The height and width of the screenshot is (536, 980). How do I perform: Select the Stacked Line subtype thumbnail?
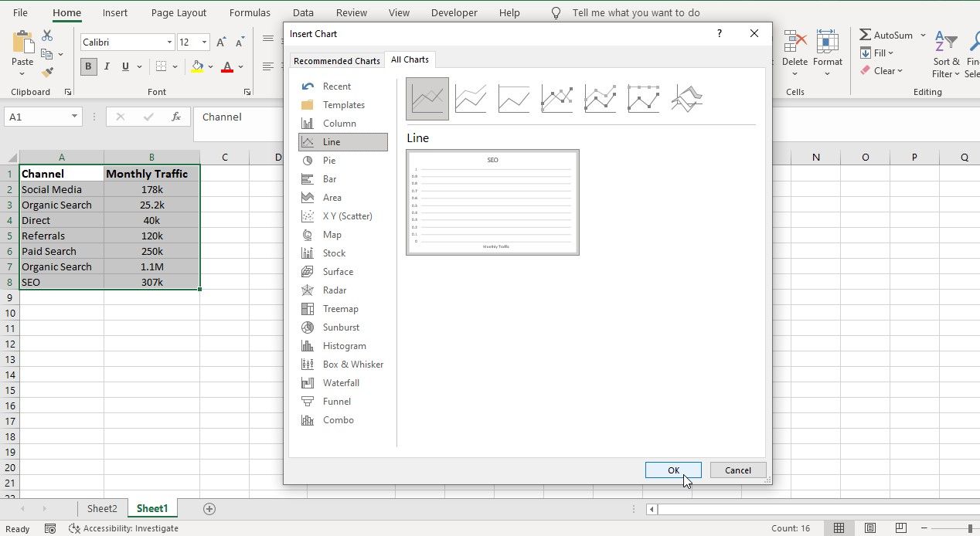[471, 98]
